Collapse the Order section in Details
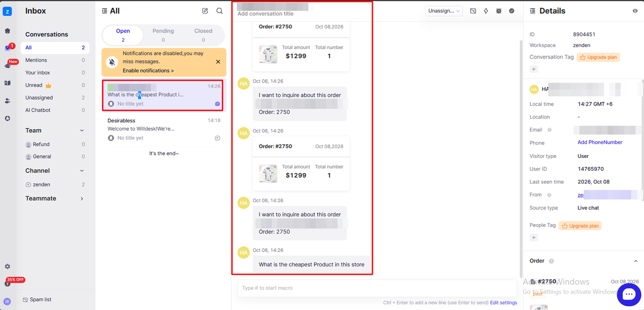 (x=636, y=261)
